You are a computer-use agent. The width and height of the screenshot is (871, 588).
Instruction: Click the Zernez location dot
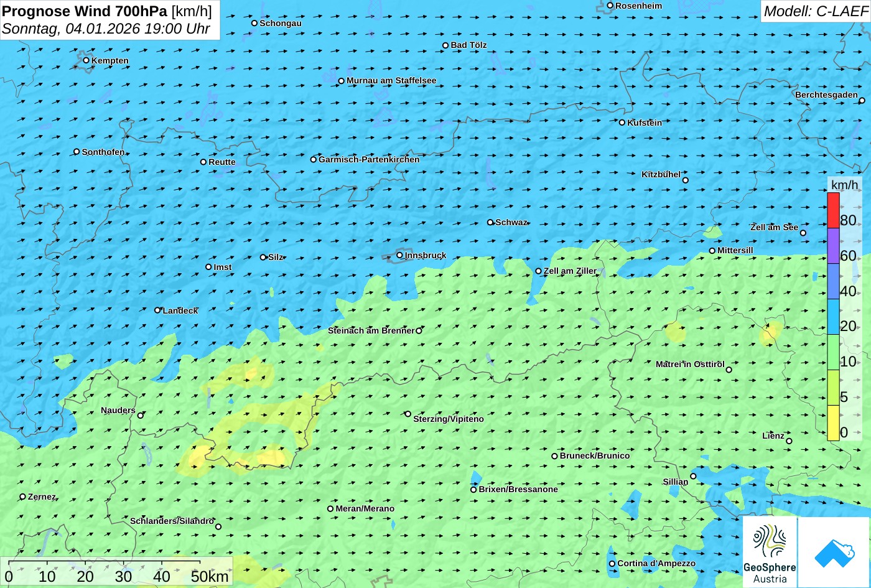click(x=23, y=497)
